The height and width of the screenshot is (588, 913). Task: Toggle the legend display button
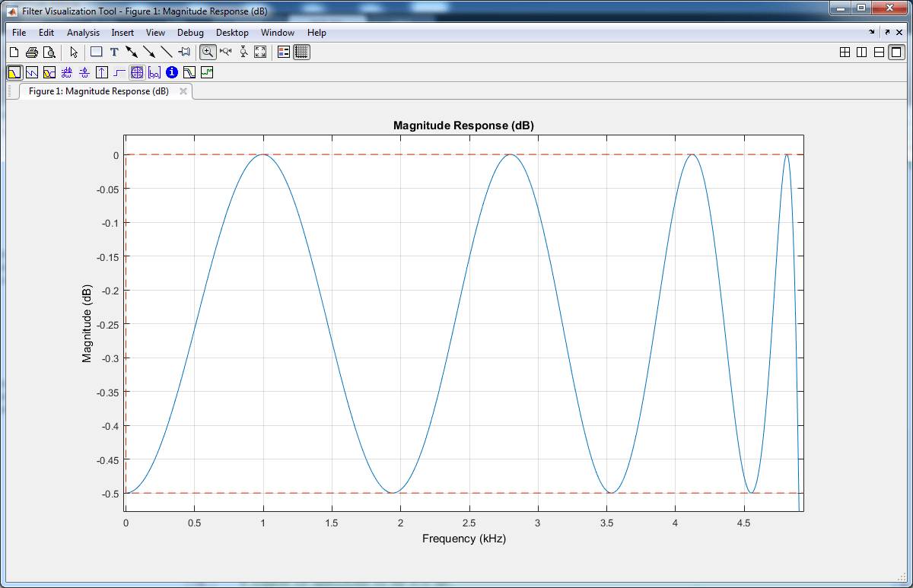pyautogui.click(x=284, y=52)
